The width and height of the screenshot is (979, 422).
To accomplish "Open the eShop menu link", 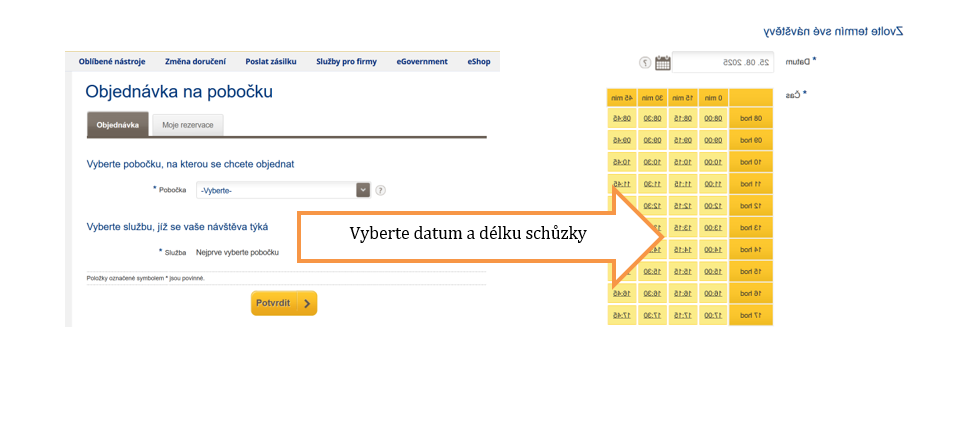I will pyautogui.click(x=479, y=61).
